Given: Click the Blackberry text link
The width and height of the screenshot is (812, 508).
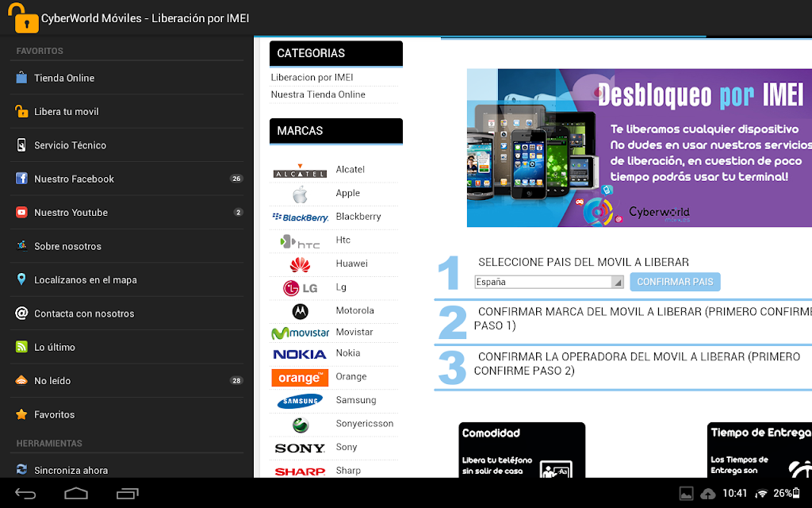Looking at the screenshot, I should click(x=358, y=217).
